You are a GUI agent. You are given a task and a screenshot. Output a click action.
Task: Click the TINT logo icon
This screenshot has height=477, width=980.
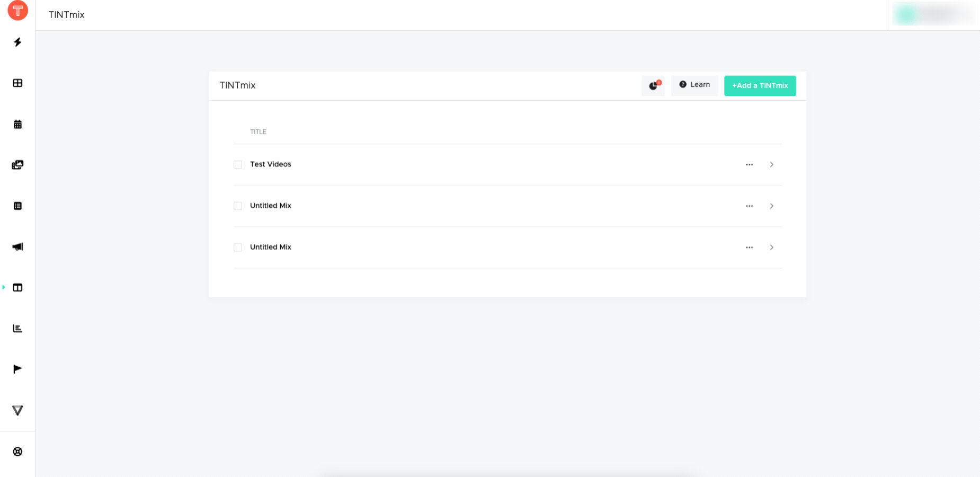coord(17,10)
